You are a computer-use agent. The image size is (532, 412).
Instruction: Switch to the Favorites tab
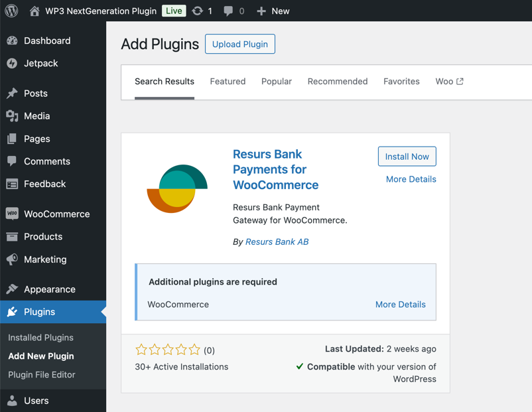coord(401,82)
